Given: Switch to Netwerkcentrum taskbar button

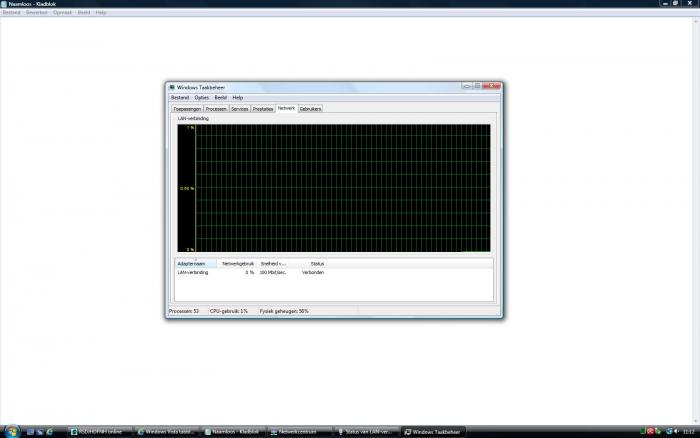Looking at the screenshot, I should (x=300, y=432).
